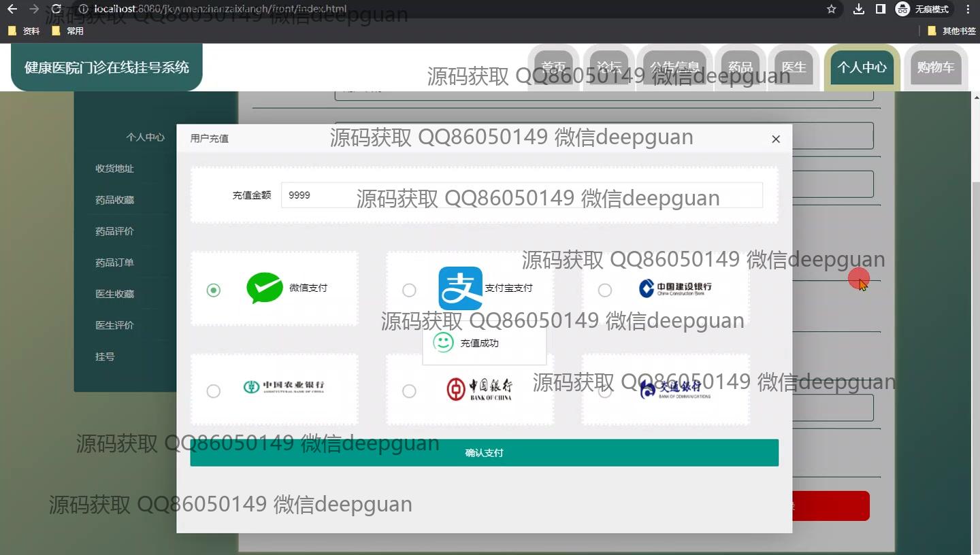Open 药品评价 in the sidebar

(x=115, y=231)
